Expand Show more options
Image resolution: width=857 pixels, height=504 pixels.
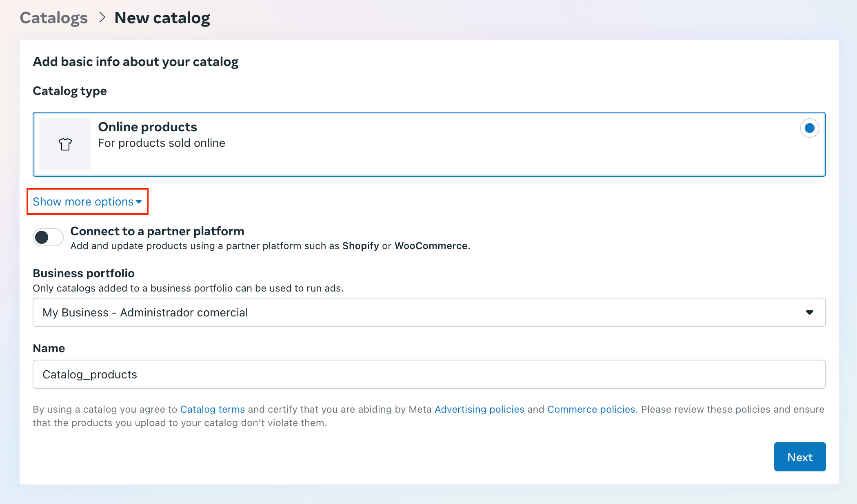click(83, 202)
